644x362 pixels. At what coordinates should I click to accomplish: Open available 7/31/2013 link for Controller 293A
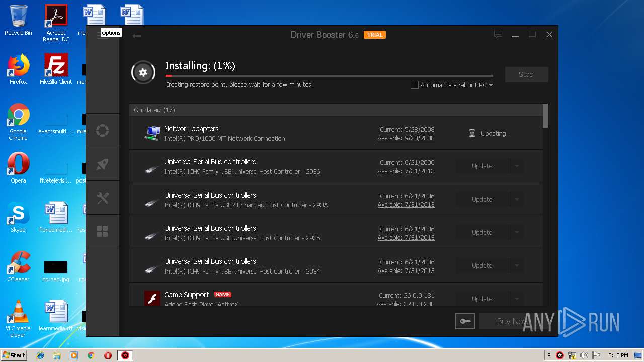tap(406, 205)
